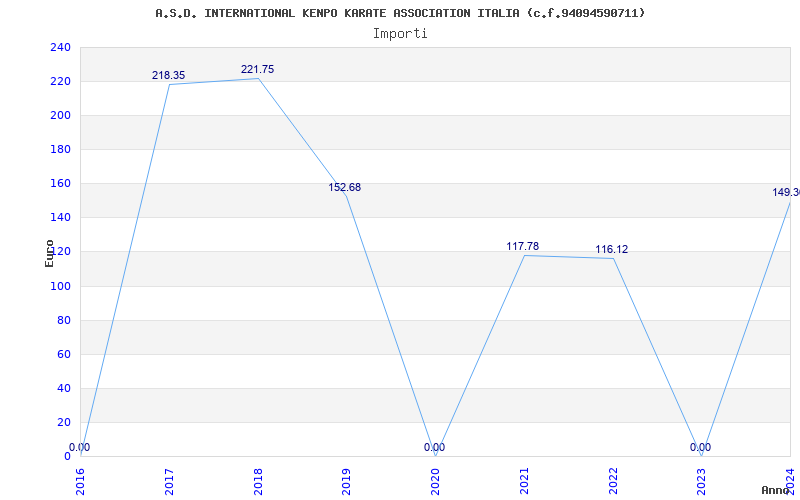The height and width of the screenshot is (500, 800).
Task: Select the 2024 data label 149.3
Action: point(786,192)
